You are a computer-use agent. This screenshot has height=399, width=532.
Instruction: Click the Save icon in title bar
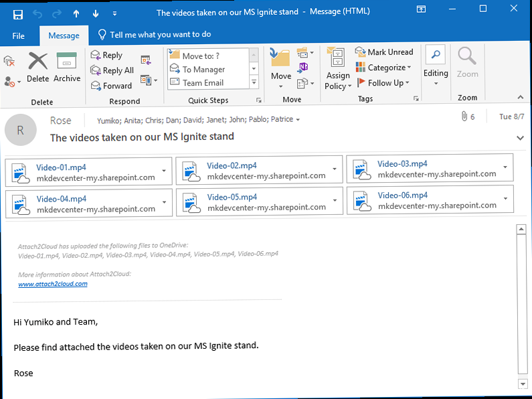point(18,13)
